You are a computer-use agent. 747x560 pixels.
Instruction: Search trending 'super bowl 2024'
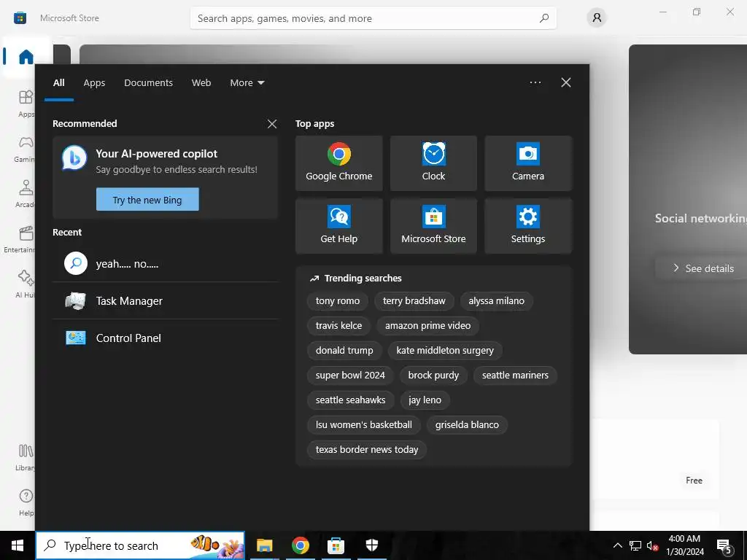[x=350, y=376]
